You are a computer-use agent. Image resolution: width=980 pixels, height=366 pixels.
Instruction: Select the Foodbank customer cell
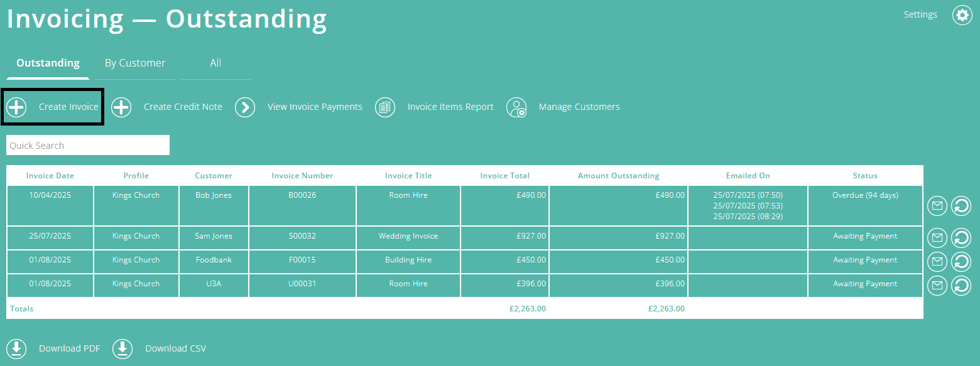(214, 262)
